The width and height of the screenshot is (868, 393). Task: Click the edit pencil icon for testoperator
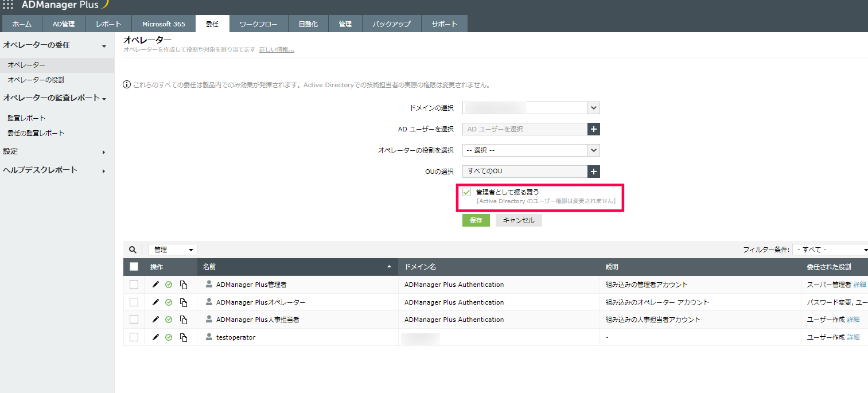(155, 337)
